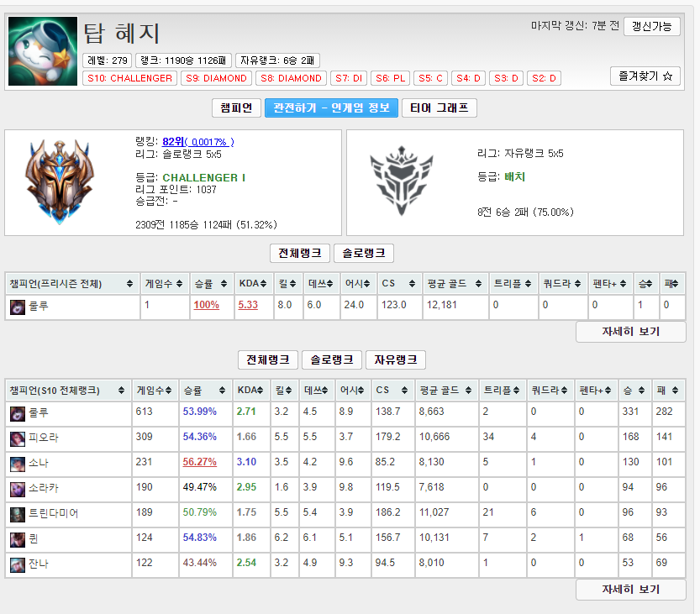The width and height of the screenshot is (700, 614).
Task: Click the 트린다미어 champion icon
Action: pyautogui.click(x=18, y=515)
